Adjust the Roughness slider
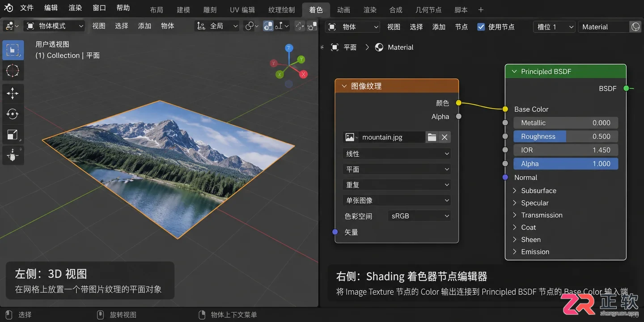The width and height of the screenshot is (644, 322). pyautogui.click(x=566, y=136)
